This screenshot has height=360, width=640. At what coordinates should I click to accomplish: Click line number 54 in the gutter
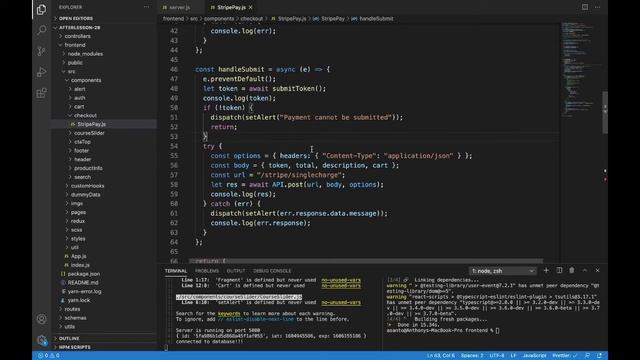pos(174,146)
